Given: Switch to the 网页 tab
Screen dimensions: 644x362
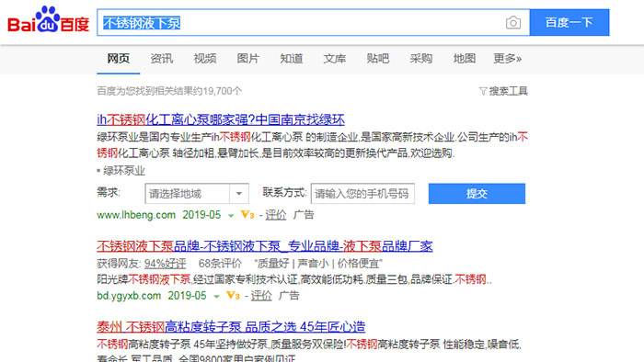Looking at the screenshot, I should 119,59.
